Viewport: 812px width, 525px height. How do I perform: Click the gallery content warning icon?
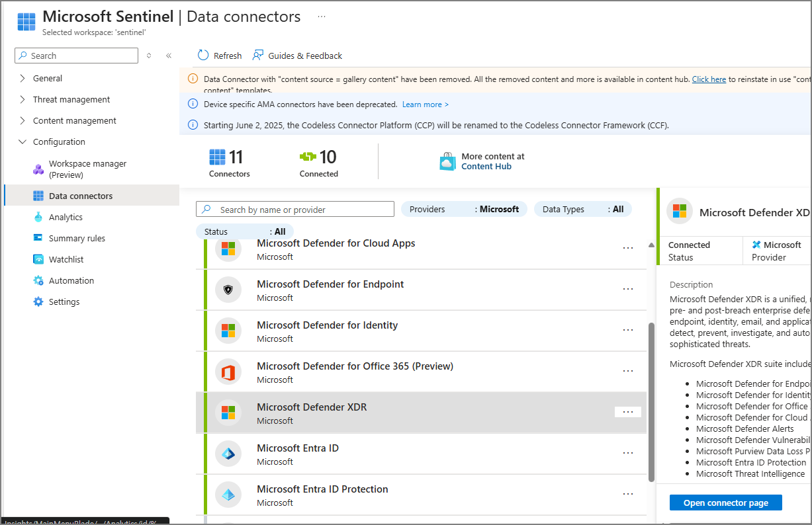[193, 79]
